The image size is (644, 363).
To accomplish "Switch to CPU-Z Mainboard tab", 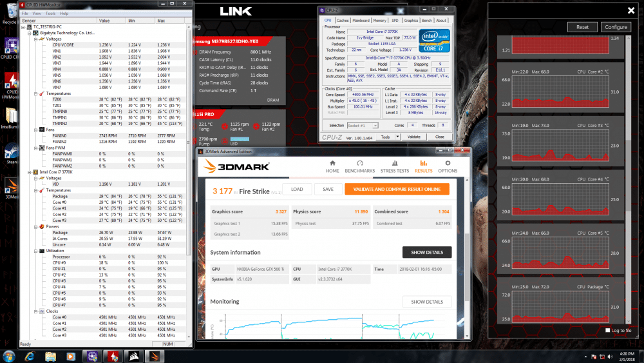I will pos(361,20).
